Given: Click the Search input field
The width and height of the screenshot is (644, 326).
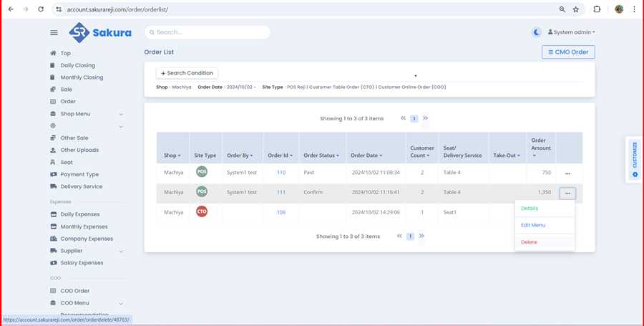Looking at the screenshot, I should [208, 32].
